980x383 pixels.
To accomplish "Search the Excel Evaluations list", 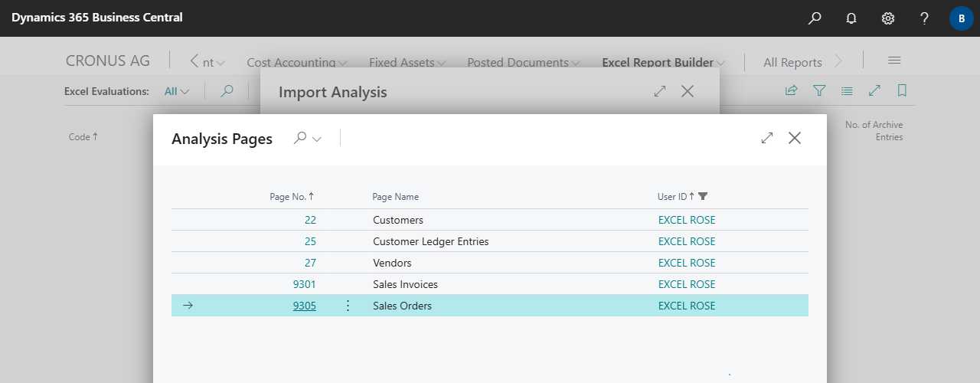I will (x=227, y=91).
